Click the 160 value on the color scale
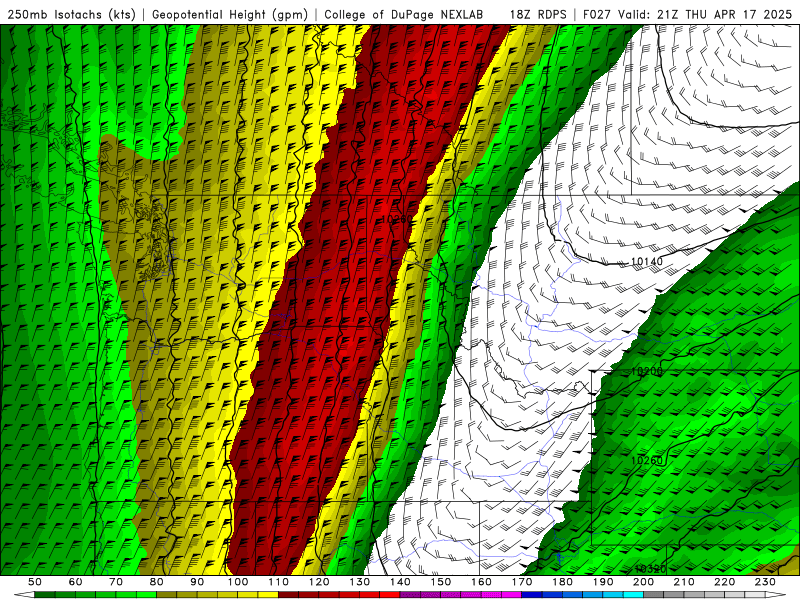This screenshot has width=800, height=600. [x=481, y=582]
